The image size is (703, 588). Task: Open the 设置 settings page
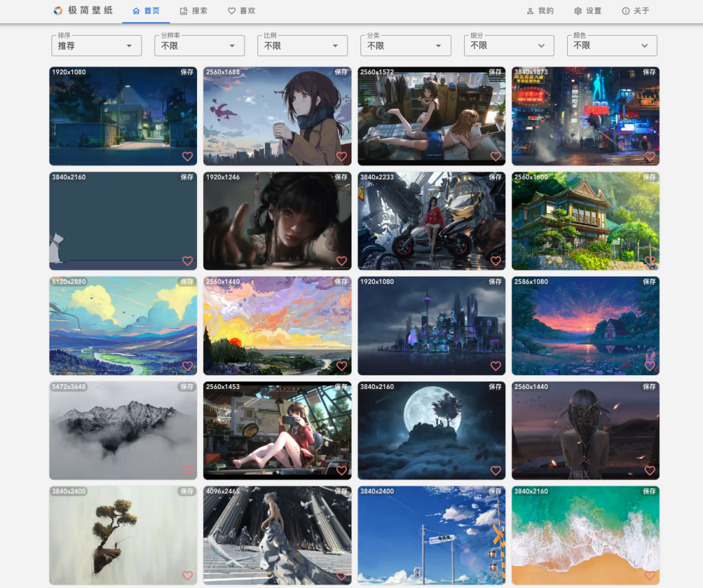point(588,11)
